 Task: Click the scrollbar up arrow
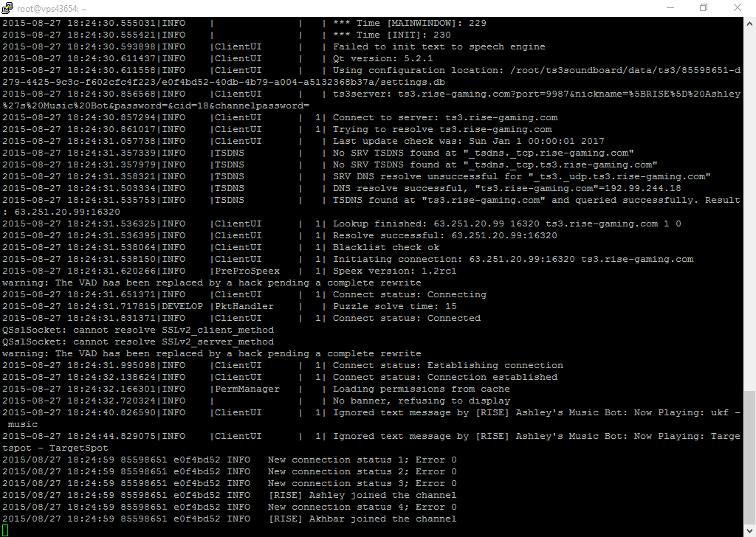pyautogui.click(x=750, y=23)
